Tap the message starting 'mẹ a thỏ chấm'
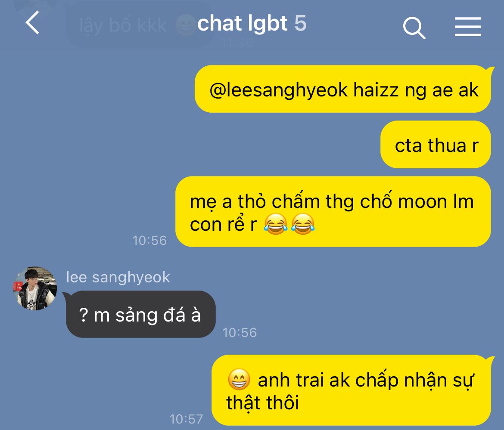This screenshot has width=504, height=430. point(333,212)
